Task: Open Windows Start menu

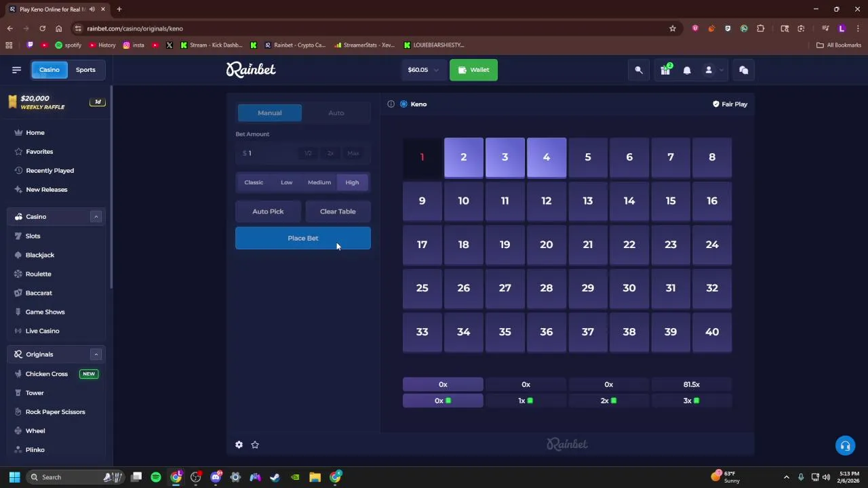Action: point(14,477)
